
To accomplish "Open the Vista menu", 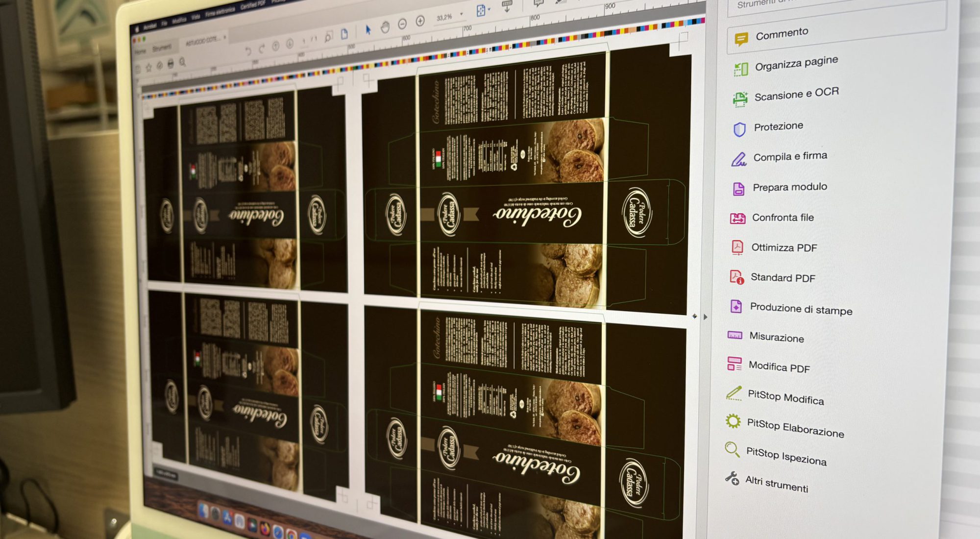I will click(x=196, y=17).
